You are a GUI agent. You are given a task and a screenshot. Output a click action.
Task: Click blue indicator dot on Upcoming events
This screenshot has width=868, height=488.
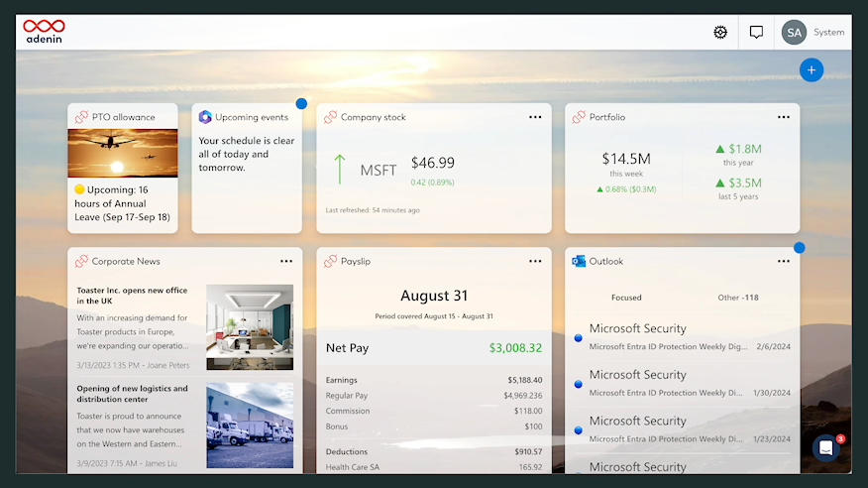pyautogui.click(x=301, y=103)
